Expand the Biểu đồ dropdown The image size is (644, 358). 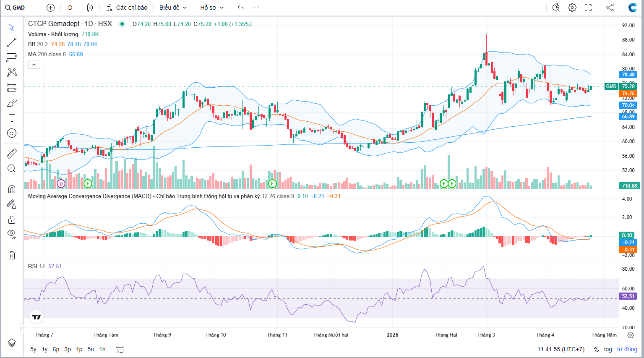tap(173, 8)
